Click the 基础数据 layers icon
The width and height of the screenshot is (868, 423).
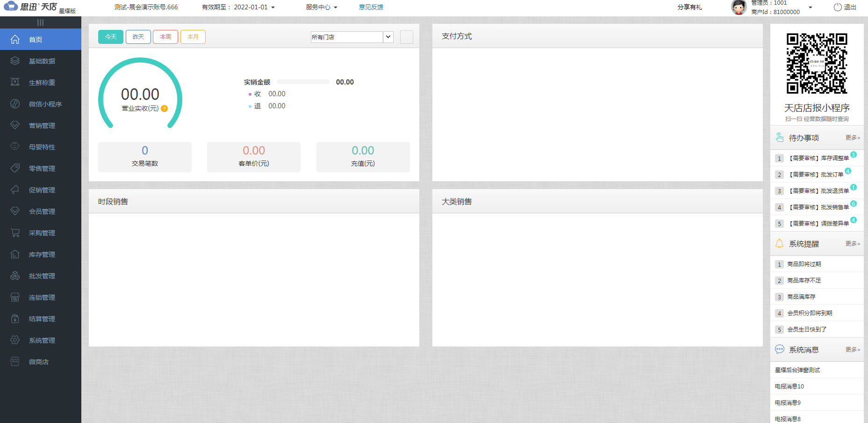(15, 61)
